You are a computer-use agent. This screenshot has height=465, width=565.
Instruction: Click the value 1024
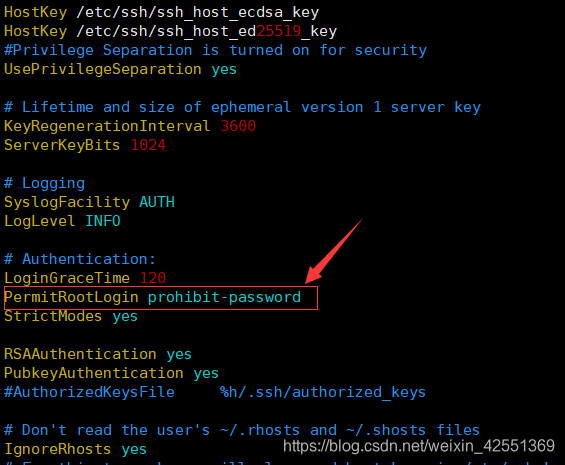148,145
